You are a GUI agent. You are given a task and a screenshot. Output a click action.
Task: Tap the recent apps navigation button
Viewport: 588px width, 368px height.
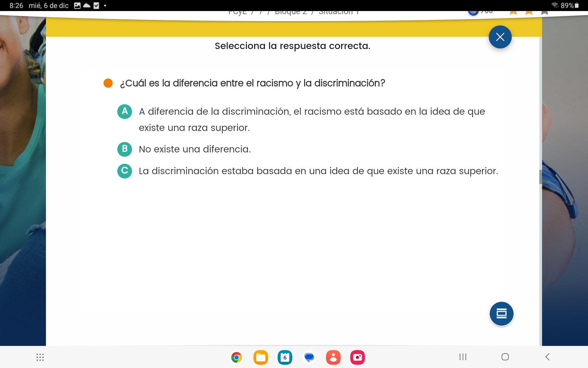click(463, 357)
